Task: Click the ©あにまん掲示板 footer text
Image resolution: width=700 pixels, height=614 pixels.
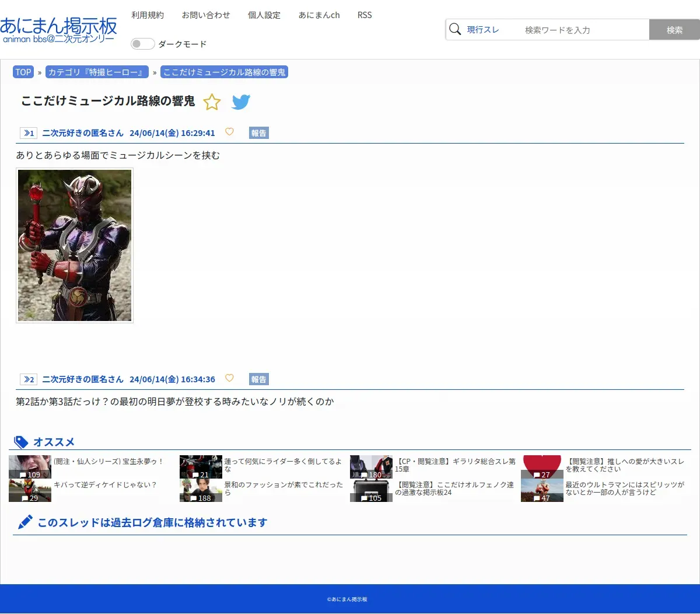Action: point(347,599)
